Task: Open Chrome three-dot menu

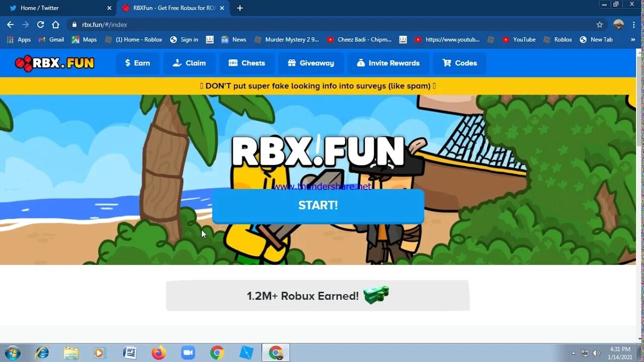Action: [634, 25]
